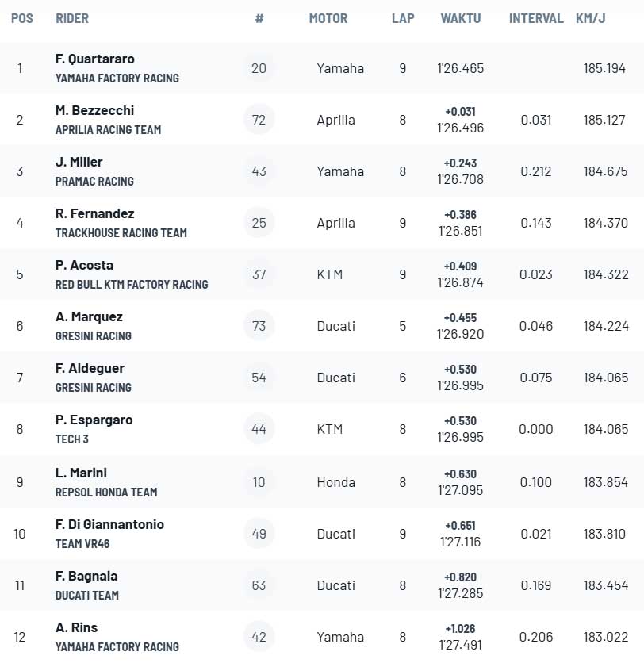Screen dimensions: 644x667
Task: Click the INTERVAL column header
Action: pyautogui.click(x=536, y=18)
